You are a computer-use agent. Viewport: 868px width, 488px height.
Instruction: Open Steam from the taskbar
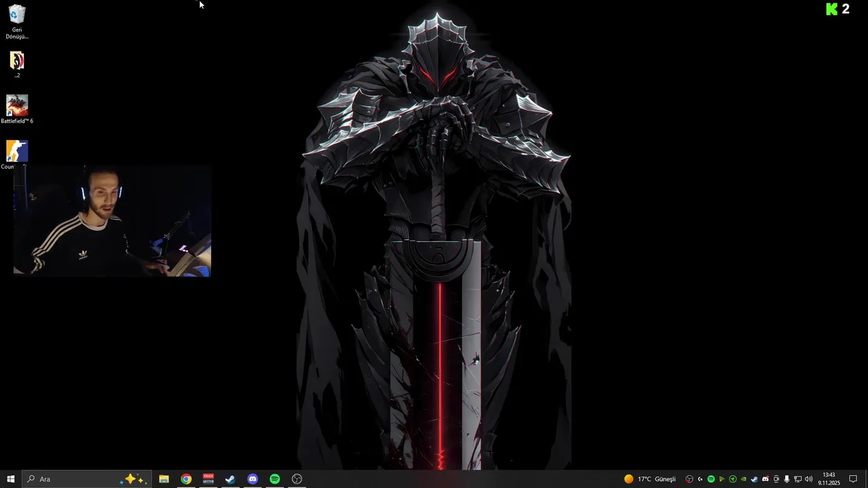tap(231, 479)
